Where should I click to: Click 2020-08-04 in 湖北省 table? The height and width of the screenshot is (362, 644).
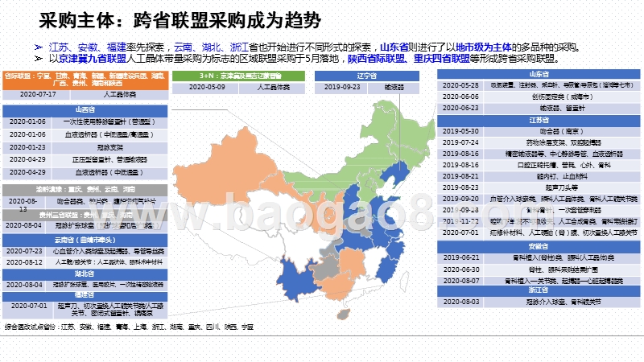(x=24, y=285)
